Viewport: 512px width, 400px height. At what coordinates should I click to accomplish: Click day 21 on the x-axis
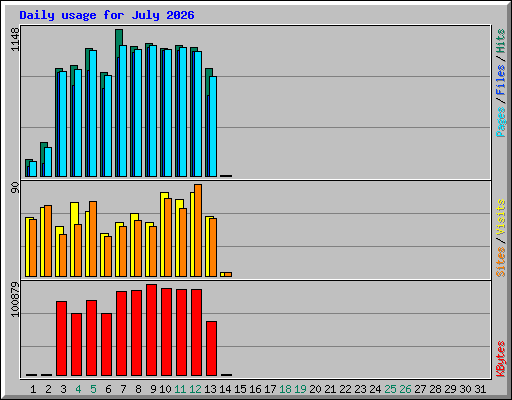330,389
